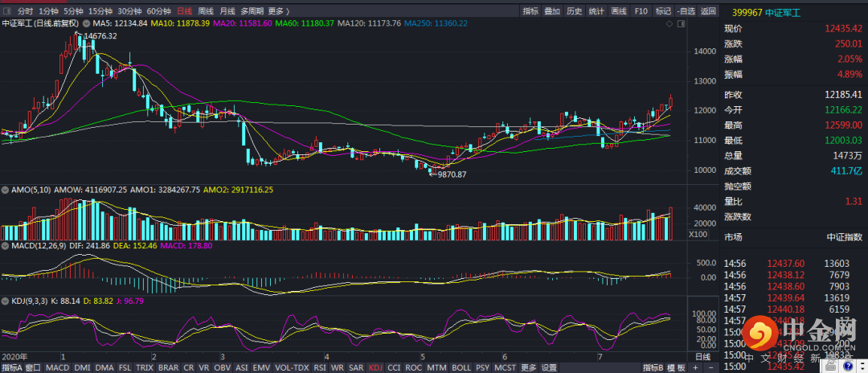The width and height of the screenshot is (868, 373).
Task: Expand the 更多 periods dropdown at top
Action: pos(278,11)
